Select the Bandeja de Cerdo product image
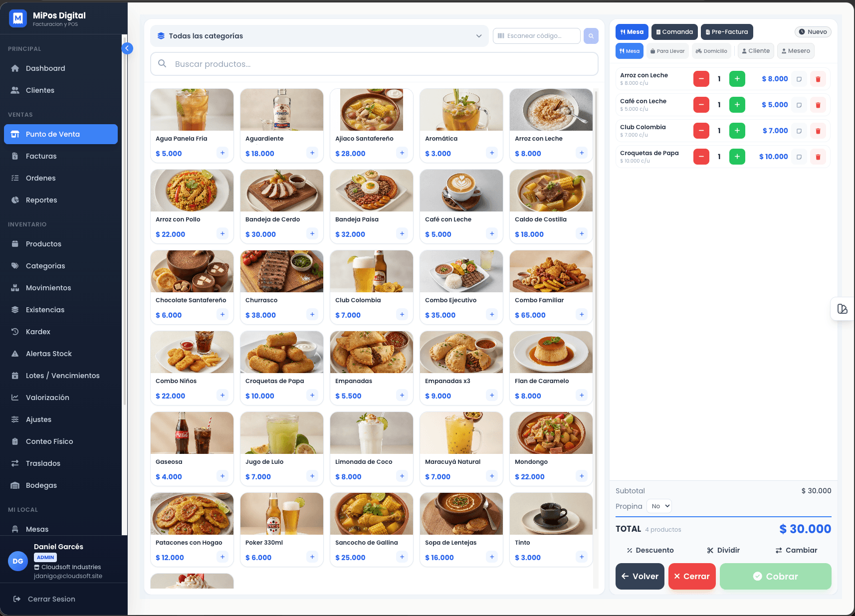Screen dimensions: 855x616 (x=282, y=191)
